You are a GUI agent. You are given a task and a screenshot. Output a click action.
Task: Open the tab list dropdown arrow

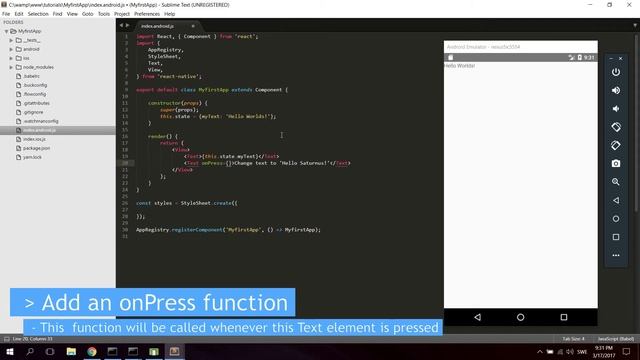[x=635, y=25]
